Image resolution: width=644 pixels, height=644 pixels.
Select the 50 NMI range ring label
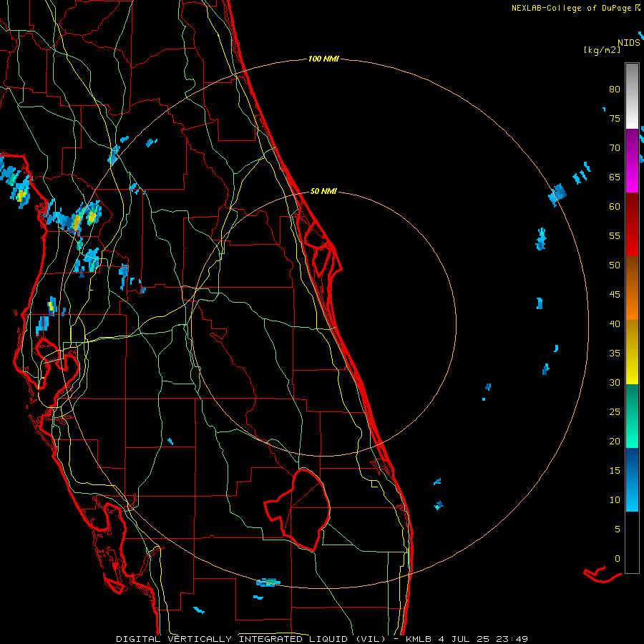point(323,191)
